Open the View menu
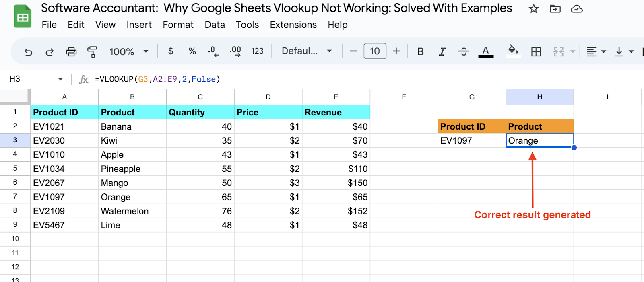The width and height of the screenshot is (644, 282). 105,25
